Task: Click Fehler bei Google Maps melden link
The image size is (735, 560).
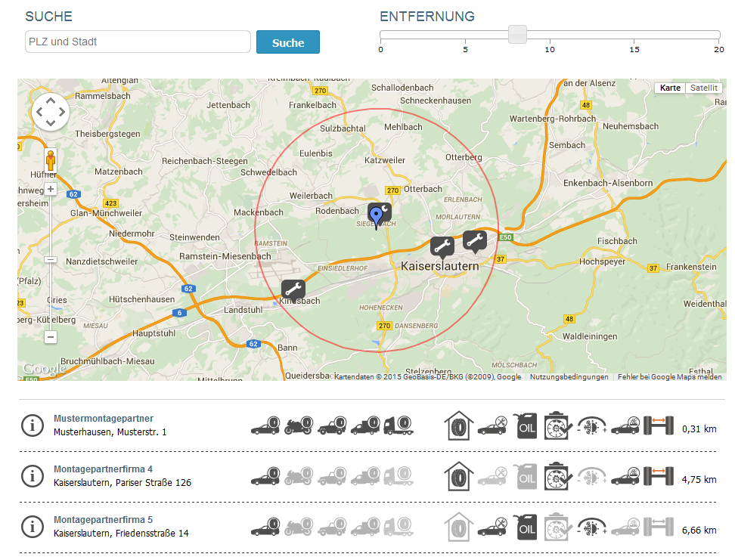Action: pos(669,376)
